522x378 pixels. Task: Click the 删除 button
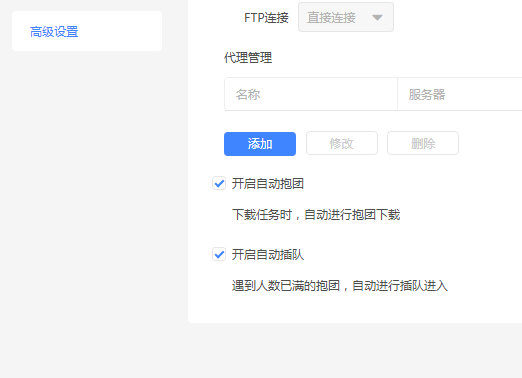pyautogui.click(x=423, y=143)
